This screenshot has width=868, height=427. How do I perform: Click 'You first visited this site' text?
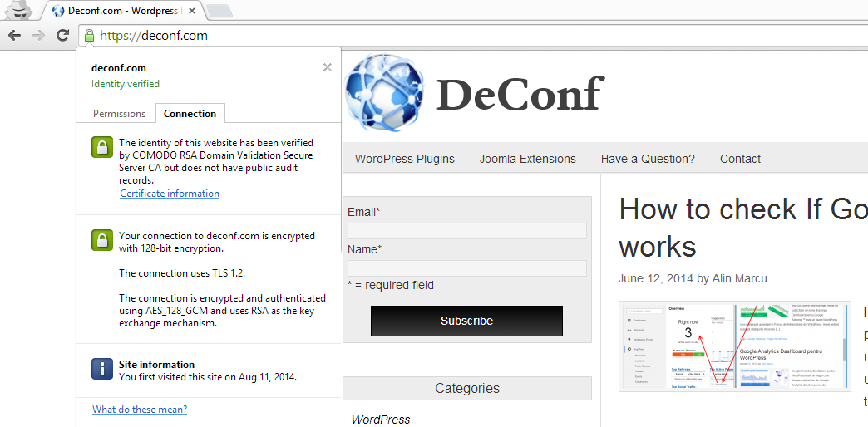coord(208,377)
